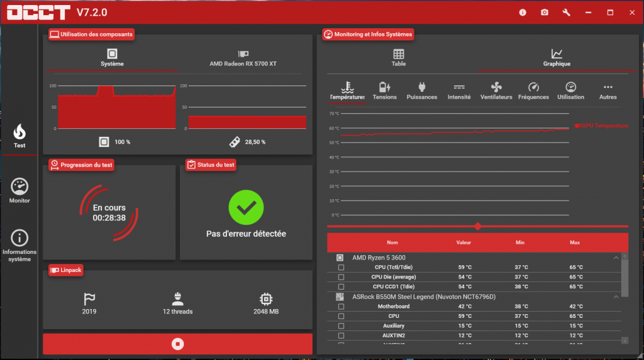Select the Système usage tab
The width and height of the screenshot is (644, 360).
[x=112, y=58]
